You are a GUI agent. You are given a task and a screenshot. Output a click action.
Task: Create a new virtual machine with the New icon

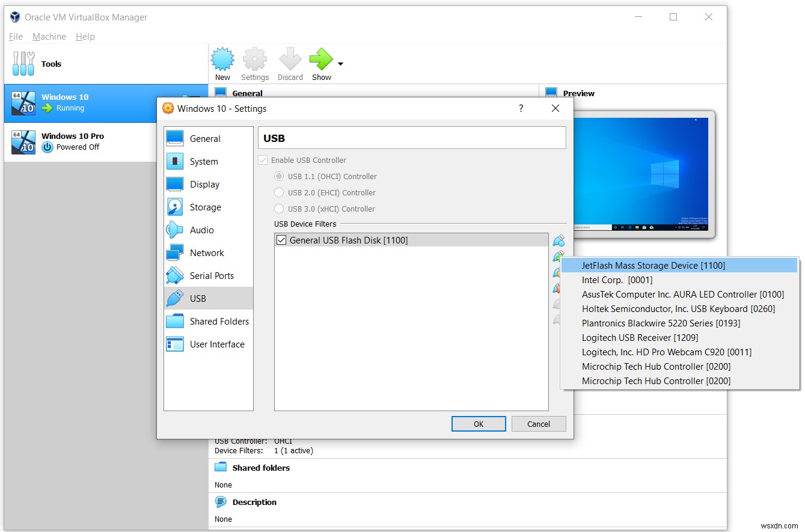222,63
